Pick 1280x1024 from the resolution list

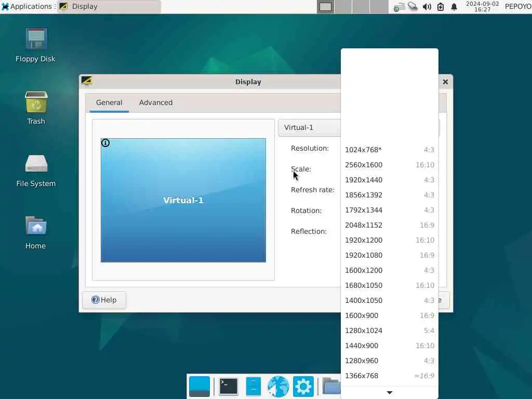390,330
